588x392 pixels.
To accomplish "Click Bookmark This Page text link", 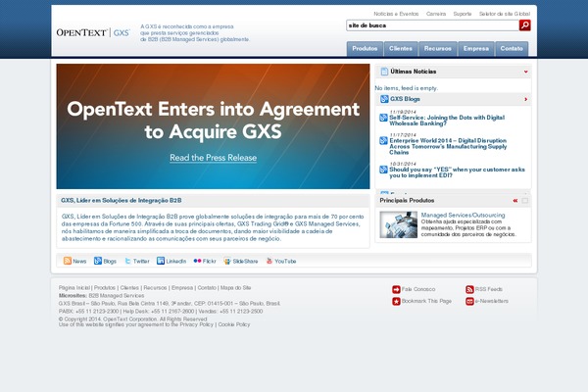I will 426,301.
